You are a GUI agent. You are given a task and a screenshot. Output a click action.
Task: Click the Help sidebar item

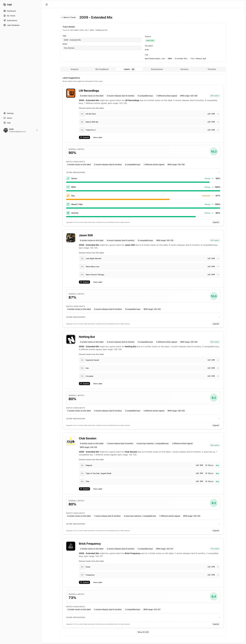(8, 123)
